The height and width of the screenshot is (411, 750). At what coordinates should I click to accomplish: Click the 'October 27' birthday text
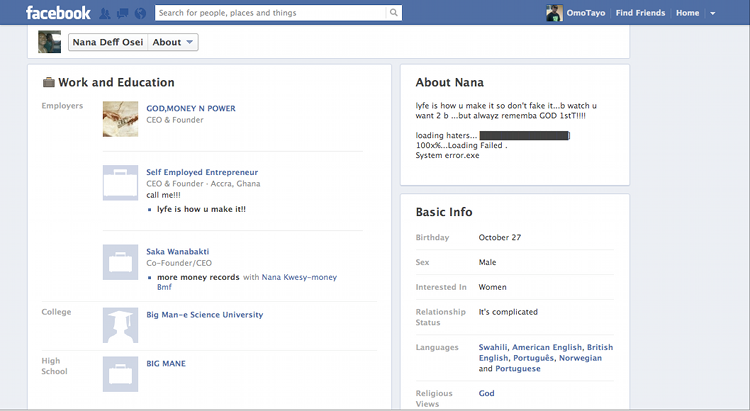pyautogui.click(x=500, y=237)
